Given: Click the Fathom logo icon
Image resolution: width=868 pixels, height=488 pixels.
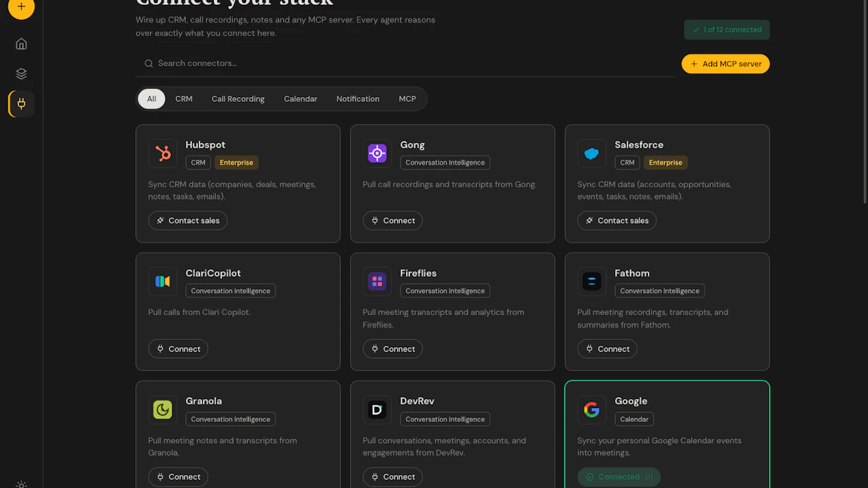Looking at the screenshot, I should (592, 282).
